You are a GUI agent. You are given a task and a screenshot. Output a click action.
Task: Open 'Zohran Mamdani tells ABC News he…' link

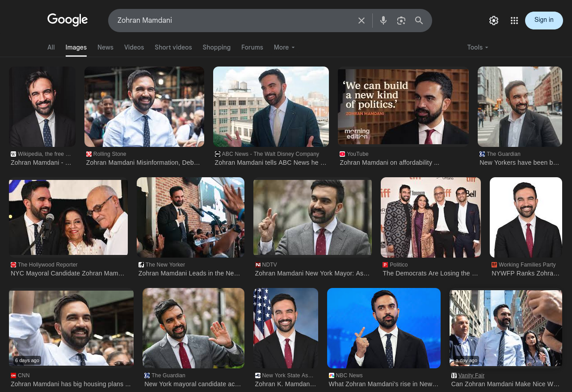tap(271, 163)
